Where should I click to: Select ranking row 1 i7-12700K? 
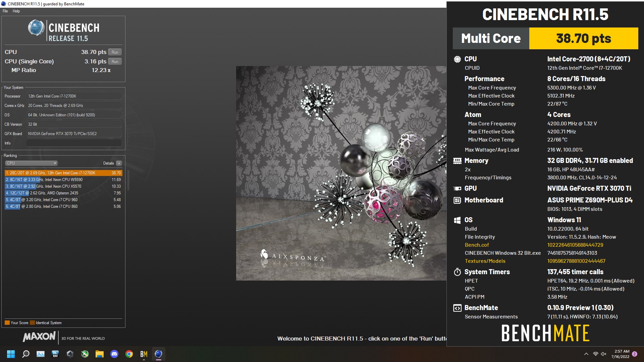pyautogui.click(x=63, y=173)
